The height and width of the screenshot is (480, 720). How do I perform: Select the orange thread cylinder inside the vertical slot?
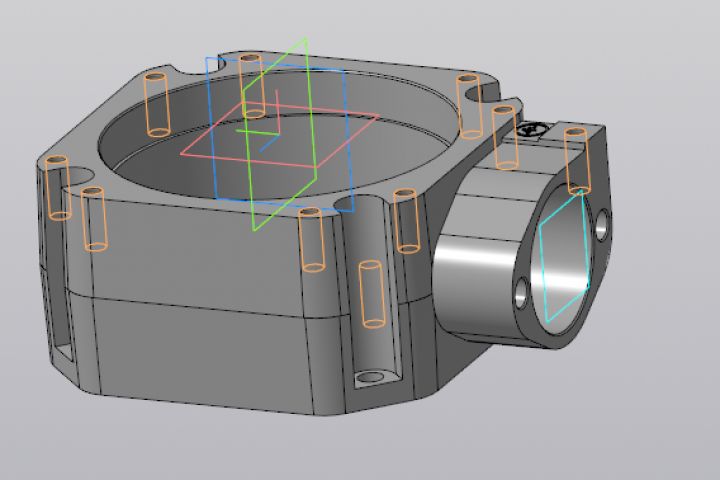372,294
